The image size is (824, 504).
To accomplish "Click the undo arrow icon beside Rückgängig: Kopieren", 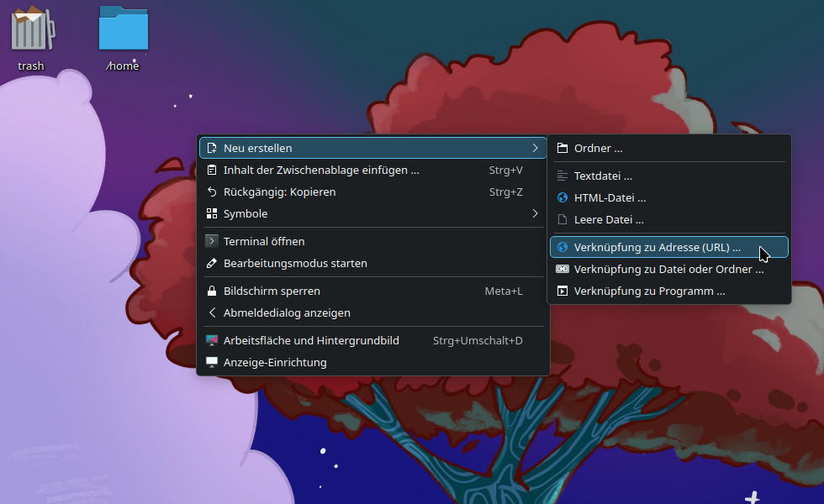I will coord(211,192).
